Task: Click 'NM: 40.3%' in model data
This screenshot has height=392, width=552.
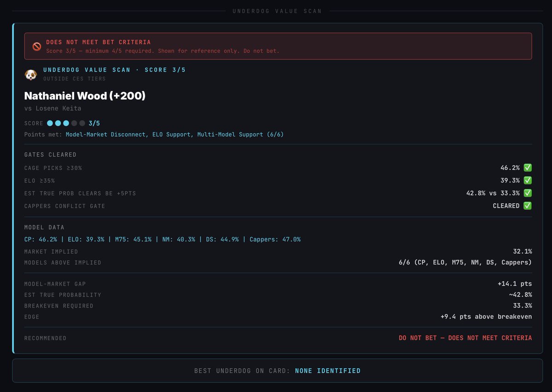Action: 179,239
